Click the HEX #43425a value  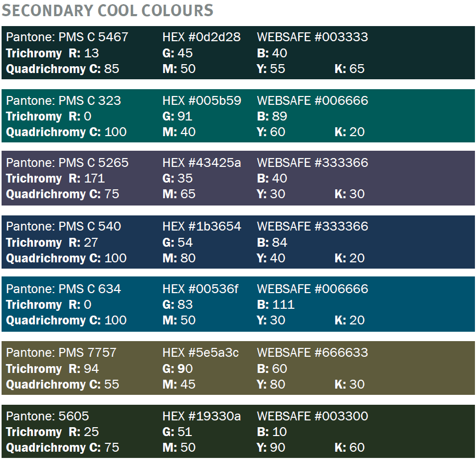(x=202, y=163)
